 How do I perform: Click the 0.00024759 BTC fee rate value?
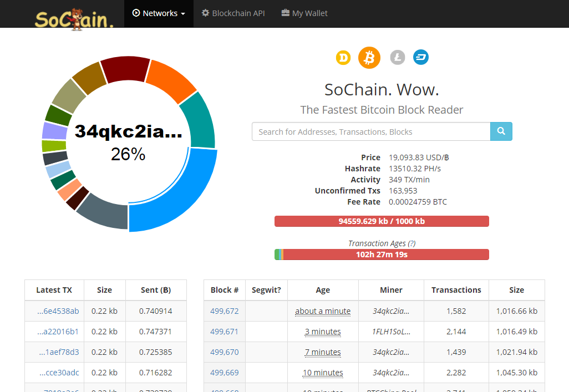(x=418, y=202)
